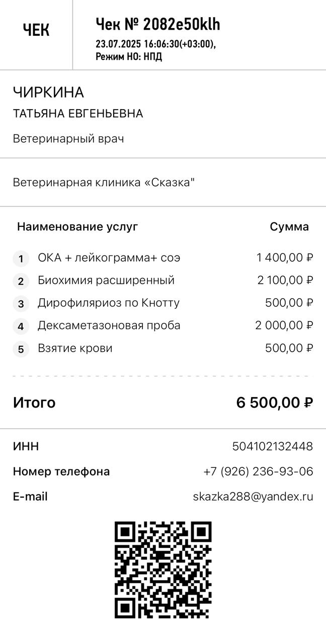Click the Дирофиляриоз по Кнотту service
Viewport: 326px width, 644px height.
109,303
